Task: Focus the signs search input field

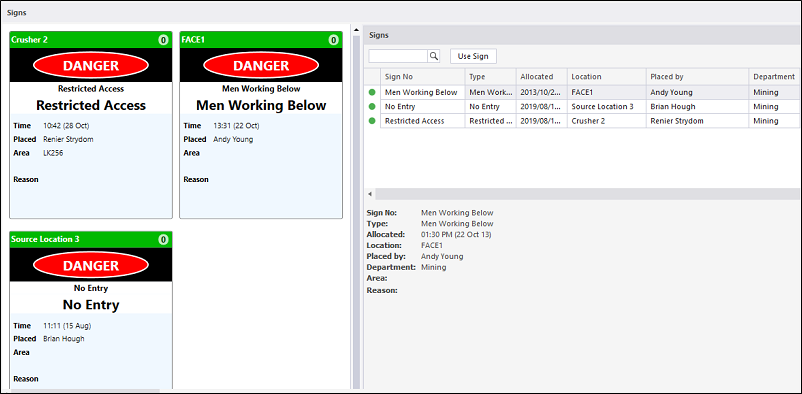Action: [398, 56]
